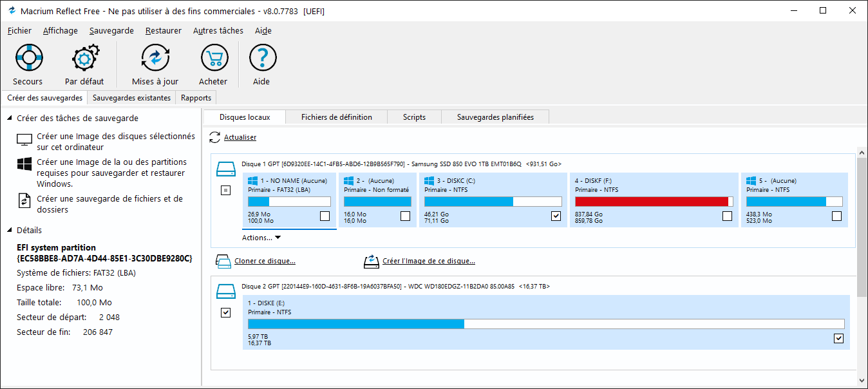The width and height of the screenshot is (868, 389).
Task: Click usage bar of DISKE (E:)
Action: [x=546, y=324]
